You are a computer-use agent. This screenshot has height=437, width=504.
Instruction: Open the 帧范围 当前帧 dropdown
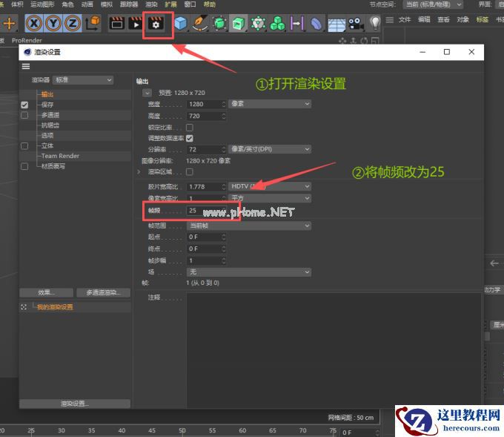click(249, 226)
